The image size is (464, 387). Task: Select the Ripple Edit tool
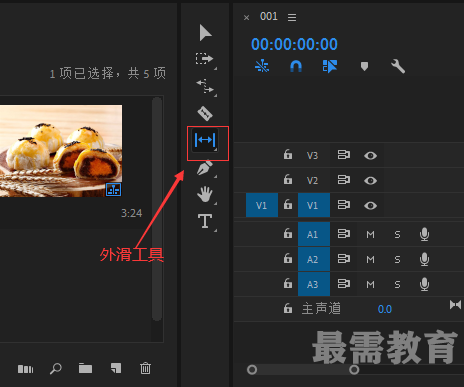pyautogui.click(x=205, y=86)
